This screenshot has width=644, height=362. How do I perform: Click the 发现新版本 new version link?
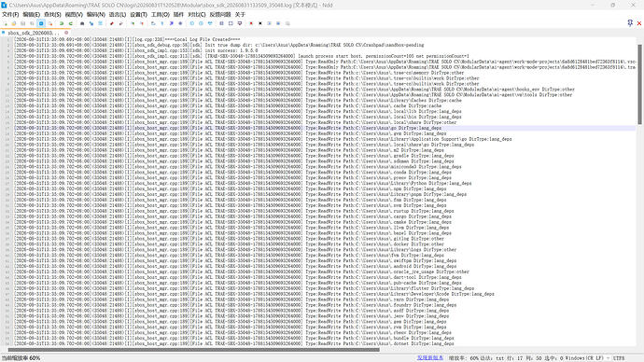tap(430, 358)
